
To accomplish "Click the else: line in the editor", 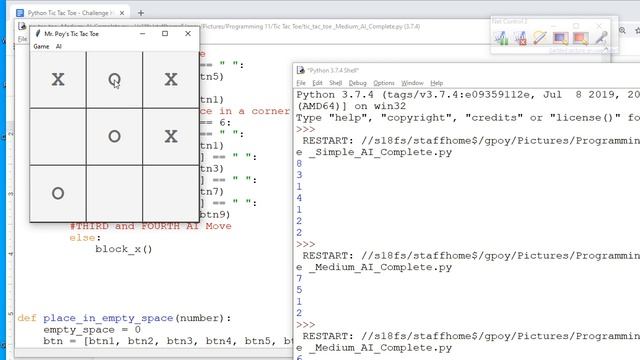I will click(85, 238).
